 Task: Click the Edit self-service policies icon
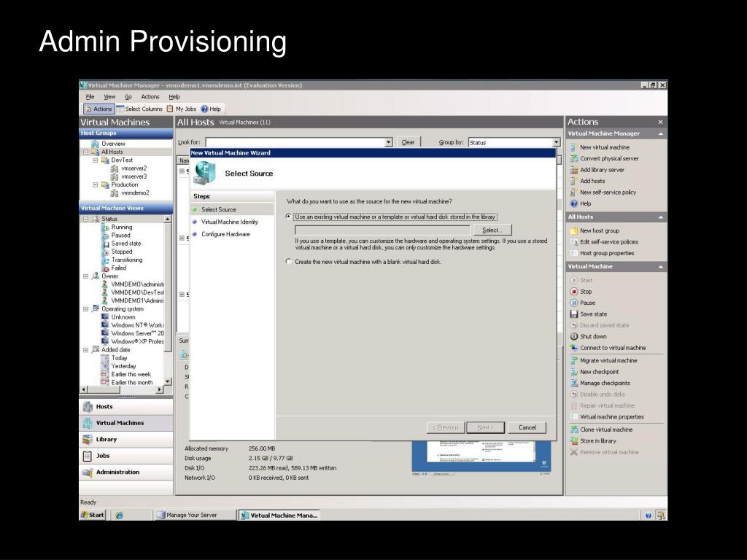pos(574,242)
